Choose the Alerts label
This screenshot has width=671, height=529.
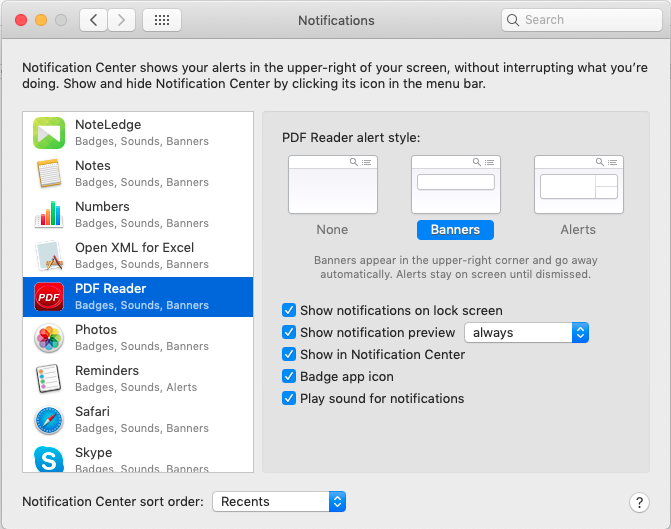578,230
